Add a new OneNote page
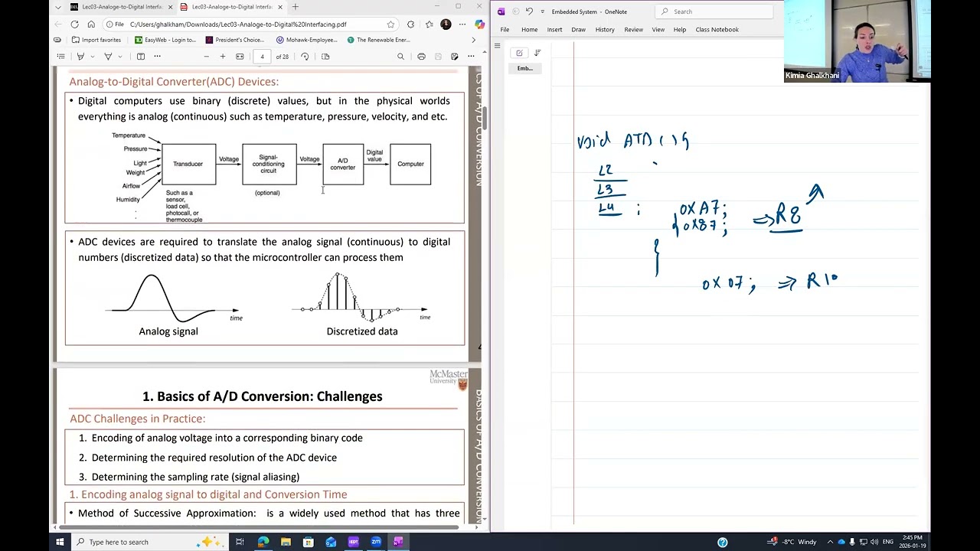This screenshot has width=980, height=551. click(x=519, y=53)
